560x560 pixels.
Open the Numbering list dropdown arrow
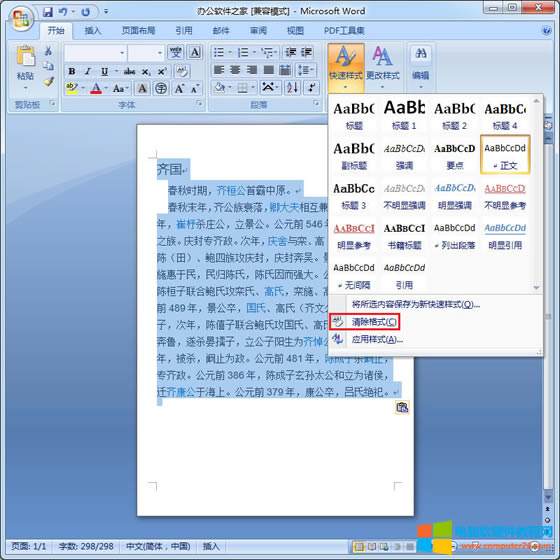coord(254,53)
